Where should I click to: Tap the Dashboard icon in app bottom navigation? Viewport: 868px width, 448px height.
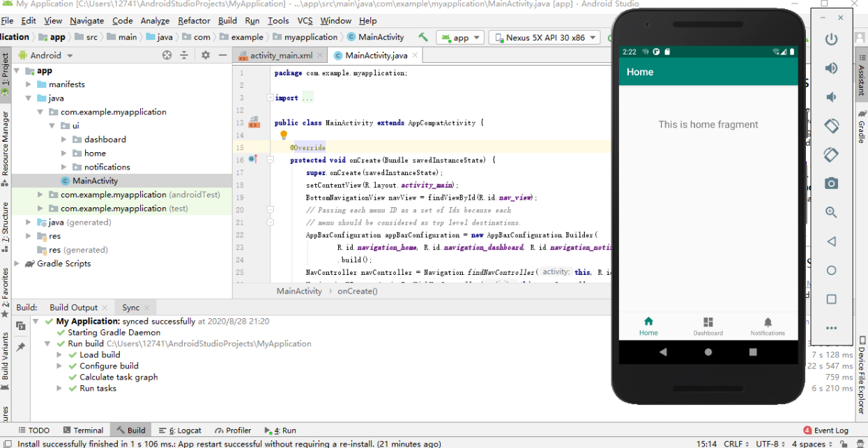click(708, 322)
